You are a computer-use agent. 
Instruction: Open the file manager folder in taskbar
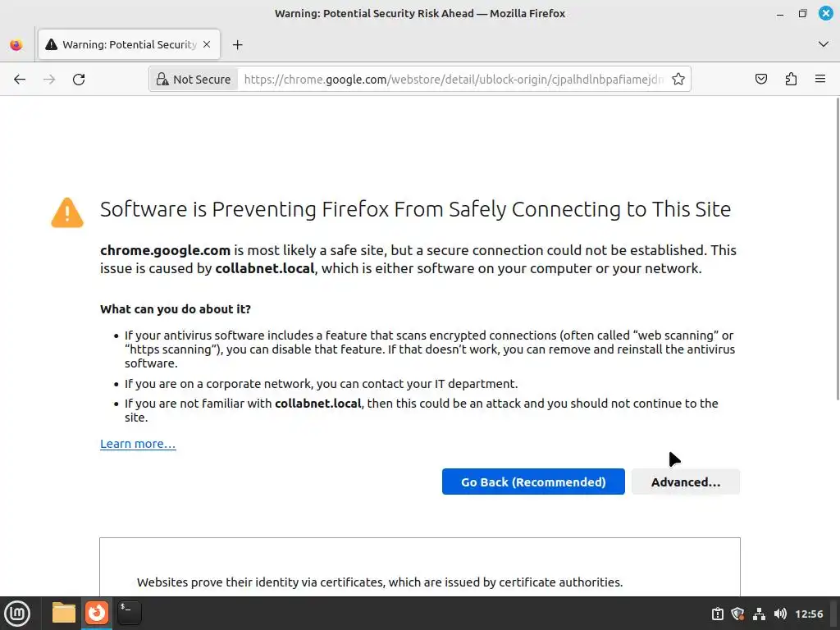(x=64, y=613)
